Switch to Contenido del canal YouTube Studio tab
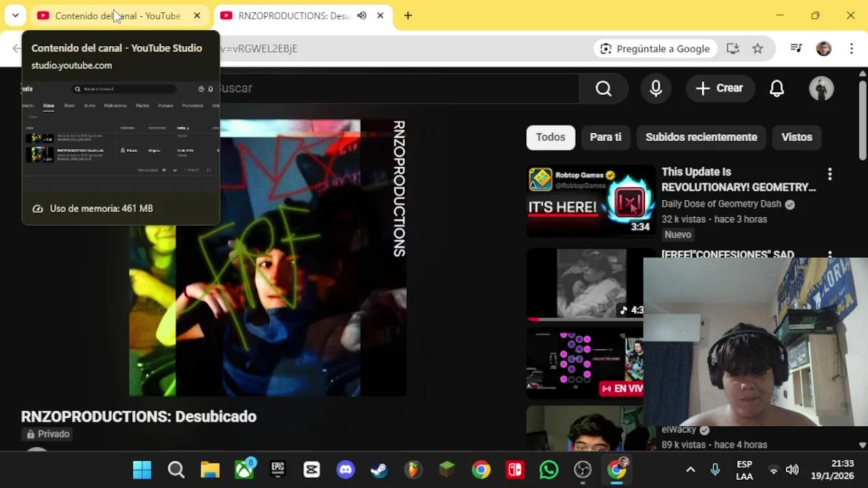Image resolution: width=868 pixels, height=488 pixels. point(119,16)
